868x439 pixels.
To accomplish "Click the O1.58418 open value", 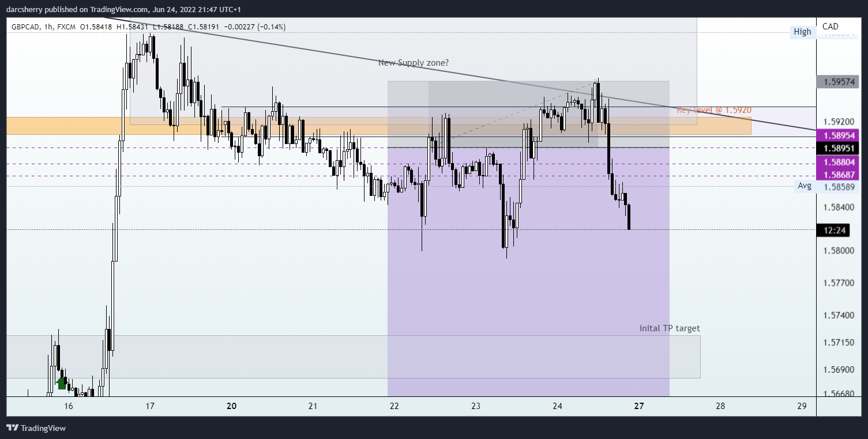I will (x=96, y=27).
